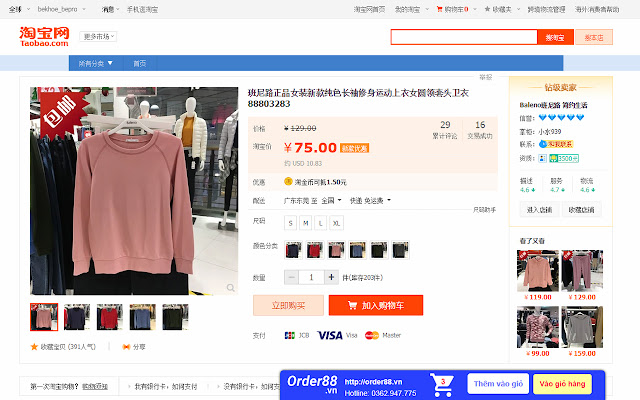Click the star icon beside 391 favorites
The width and height of the screenshot is (640, 400).
coord(34,347)
